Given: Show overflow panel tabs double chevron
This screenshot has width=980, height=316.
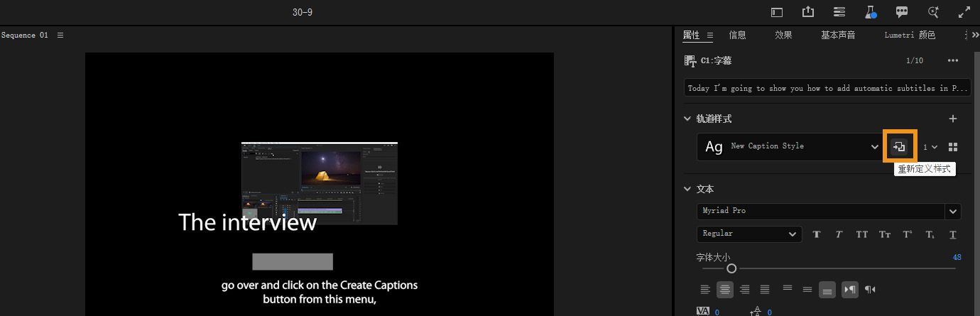Looking at the screenshot, I should (975, 35).
